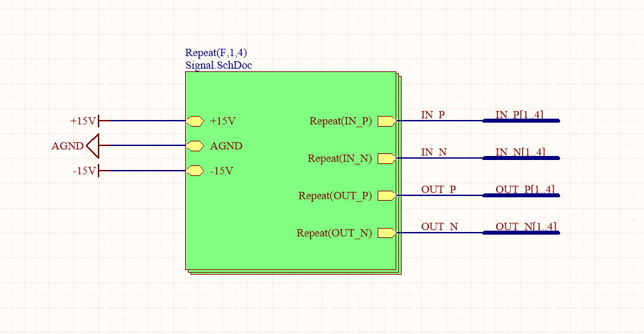Select the OUT_N net label on wire

pos(440,227)
